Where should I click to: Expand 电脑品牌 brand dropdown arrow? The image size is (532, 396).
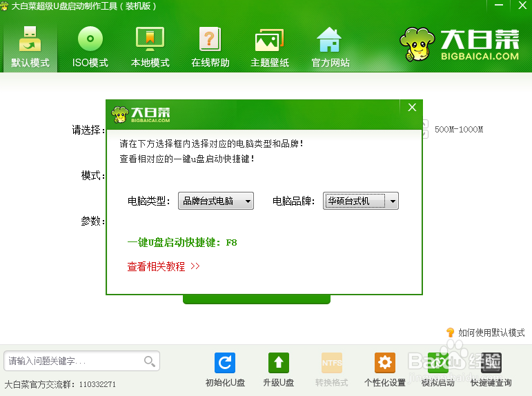393,201
